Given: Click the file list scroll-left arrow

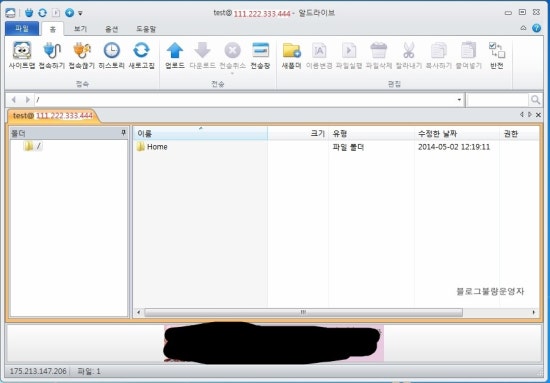Looking at the screenshot, I should pyautogui.click(x=139, y=312).
